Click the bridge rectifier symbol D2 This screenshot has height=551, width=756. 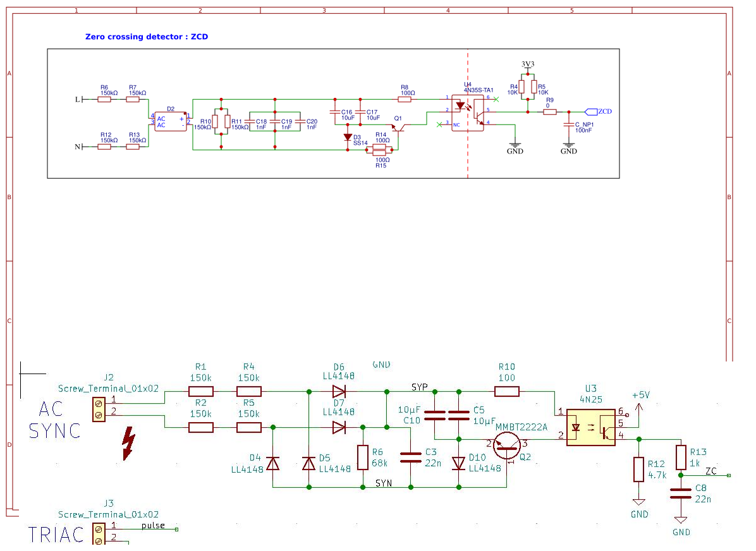coord(169,121)
